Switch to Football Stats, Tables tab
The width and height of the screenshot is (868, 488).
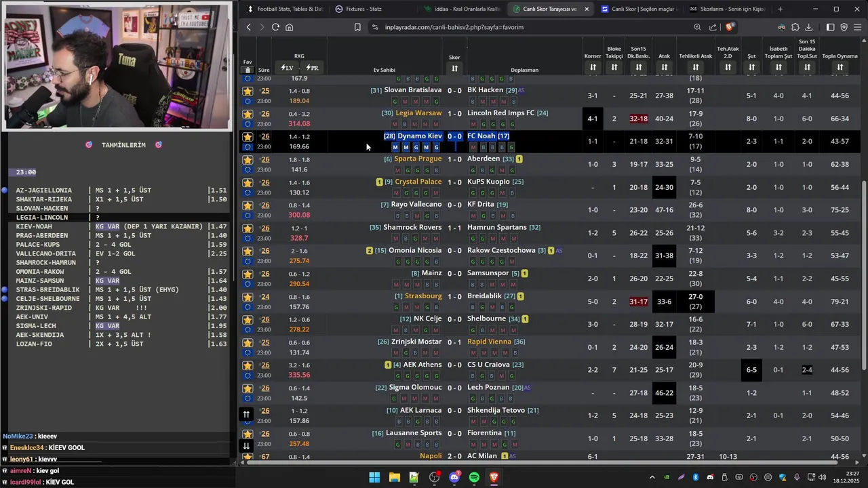(x=285, y=9)
